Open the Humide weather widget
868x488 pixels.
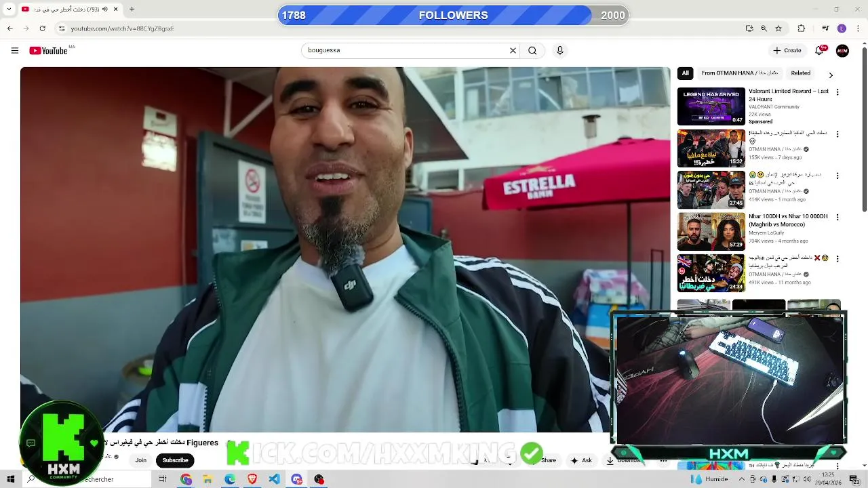(710, 479)
